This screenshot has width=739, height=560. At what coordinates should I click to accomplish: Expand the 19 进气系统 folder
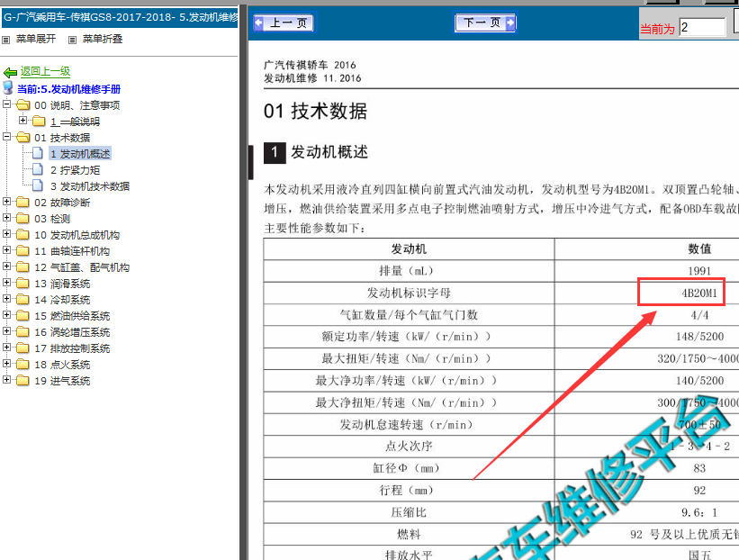(x=6, y=379)
